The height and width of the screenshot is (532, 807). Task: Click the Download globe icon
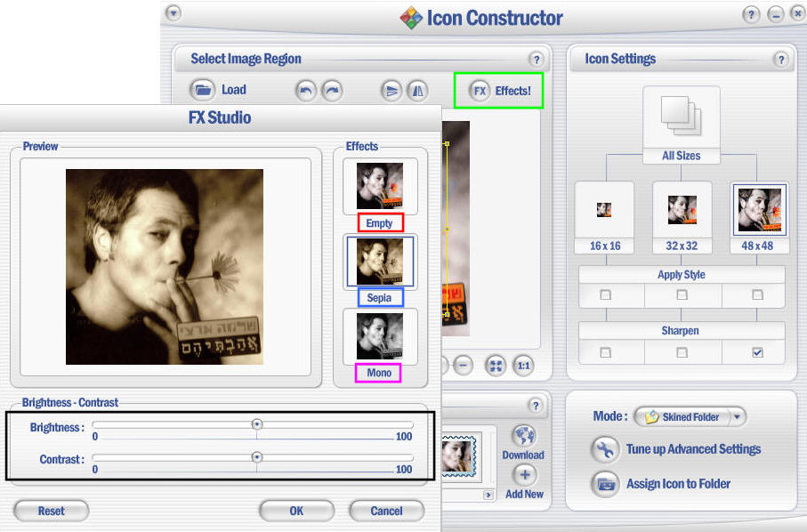(x=523, y=436)
